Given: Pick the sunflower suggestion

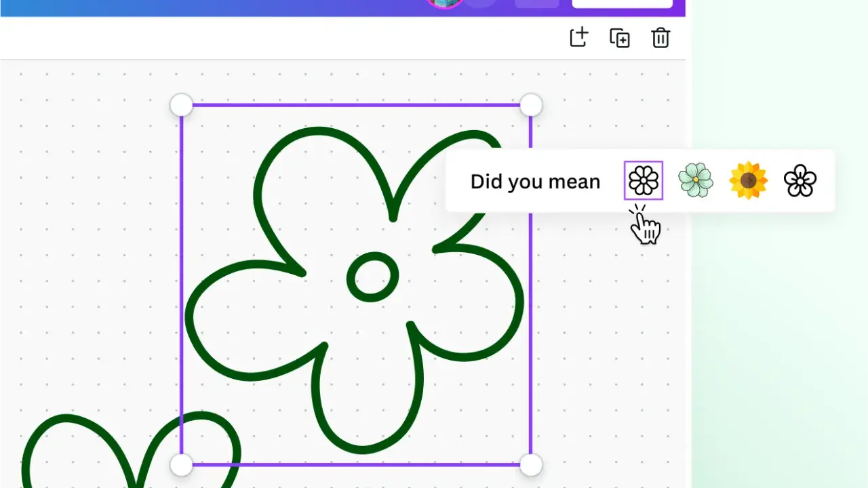Looking at the screenshot, I should (x=748, y=180).
